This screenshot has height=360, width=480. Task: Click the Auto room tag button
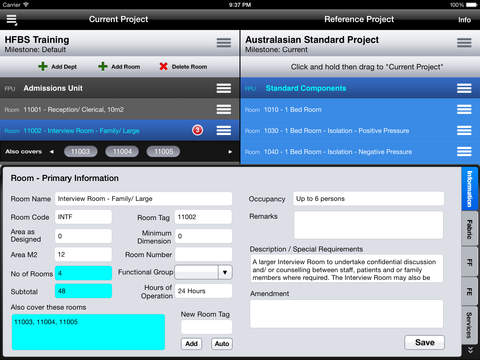pos(222,344)
